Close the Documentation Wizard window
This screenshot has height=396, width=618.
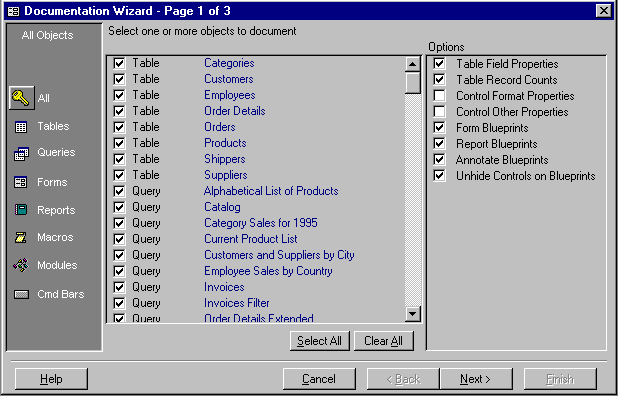604,11
